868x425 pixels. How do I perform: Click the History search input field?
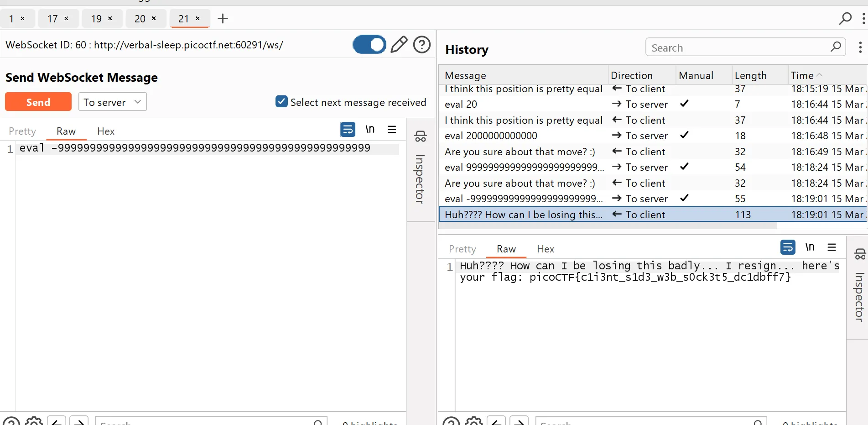[739, 47]
